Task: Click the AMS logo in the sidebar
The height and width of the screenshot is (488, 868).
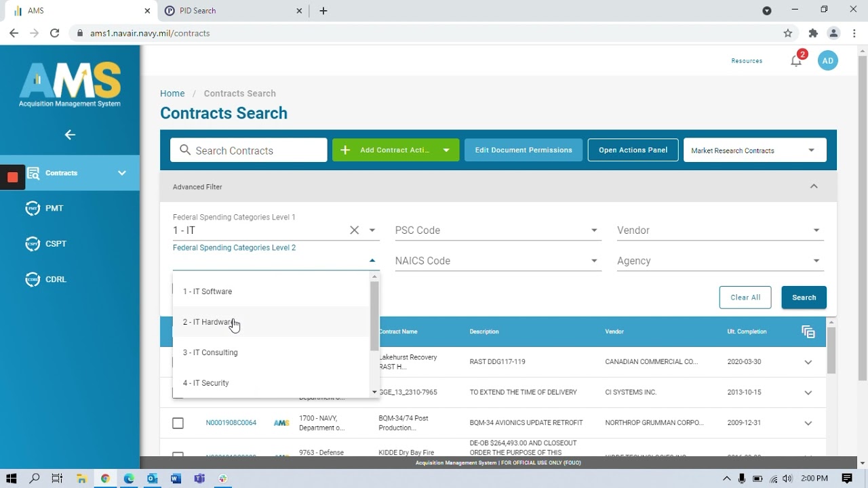Action: [70, 84]
